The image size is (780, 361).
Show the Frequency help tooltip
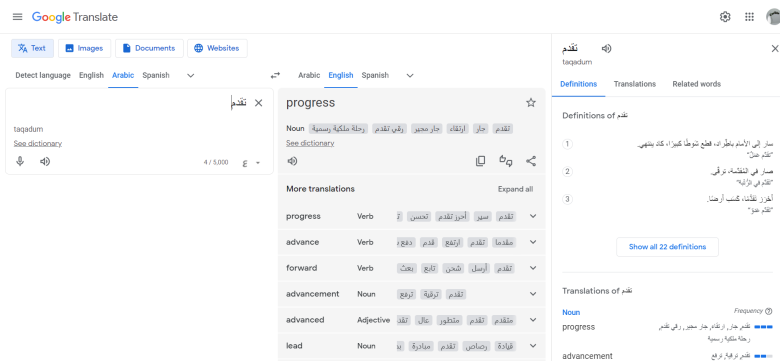tap(769, 311)
